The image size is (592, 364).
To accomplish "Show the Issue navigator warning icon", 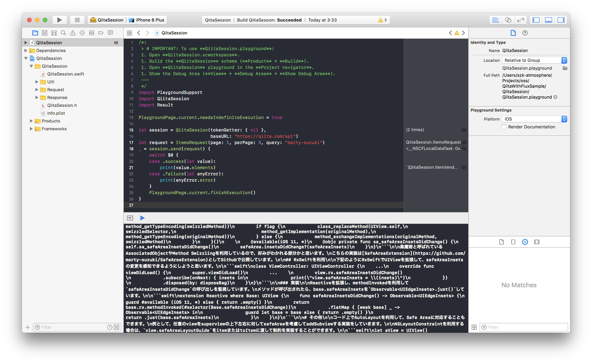I will (73, 33).
